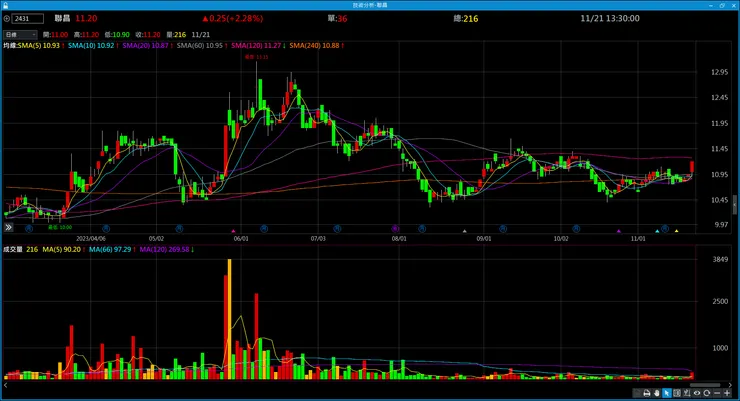The image size is (740, 401).
Task: Click the magenta triangle marker before 06/01
Action: pyautogui.click(x=233, y=231)
